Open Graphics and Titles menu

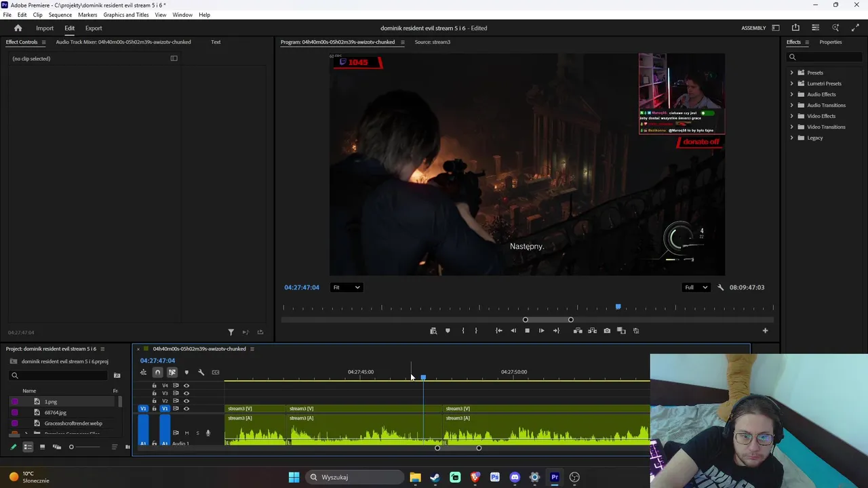click(126, 14)
